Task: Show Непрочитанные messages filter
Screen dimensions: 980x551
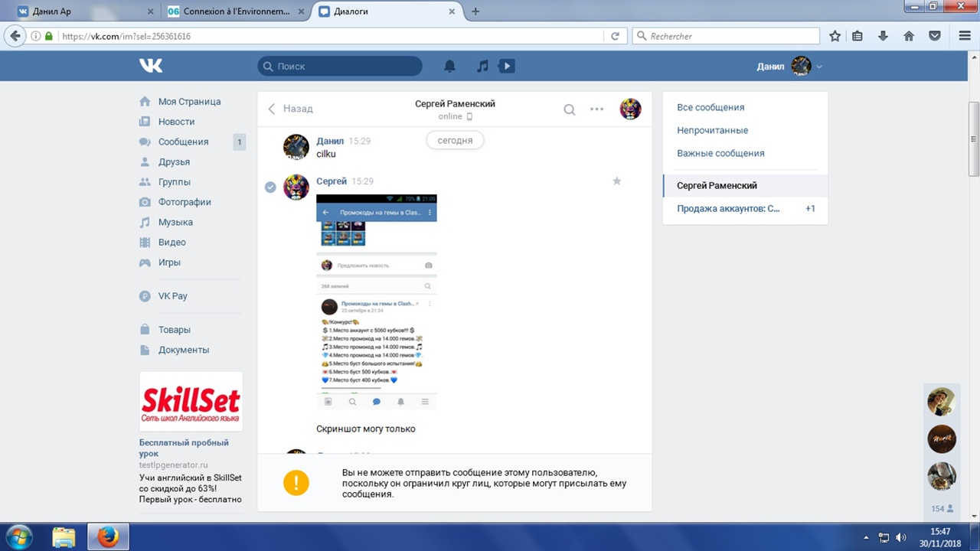Action: coord(712,130)
